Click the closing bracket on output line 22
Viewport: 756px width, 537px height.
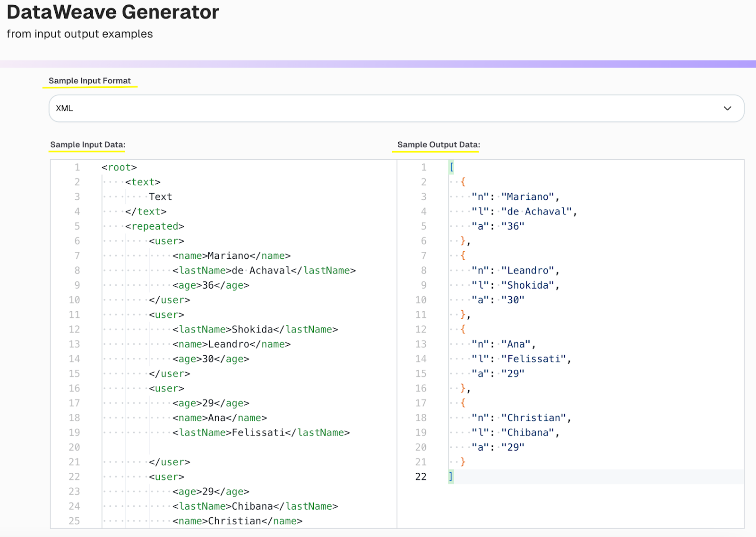click(451, 477)
